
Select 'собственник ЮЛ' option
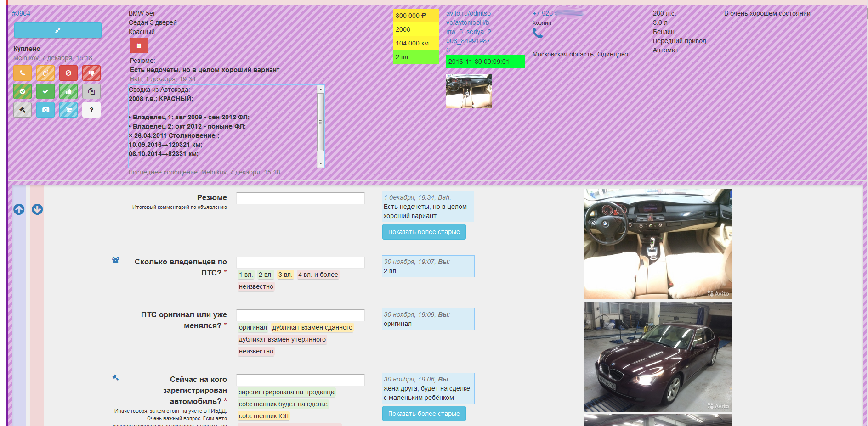(x=264, y=416)
